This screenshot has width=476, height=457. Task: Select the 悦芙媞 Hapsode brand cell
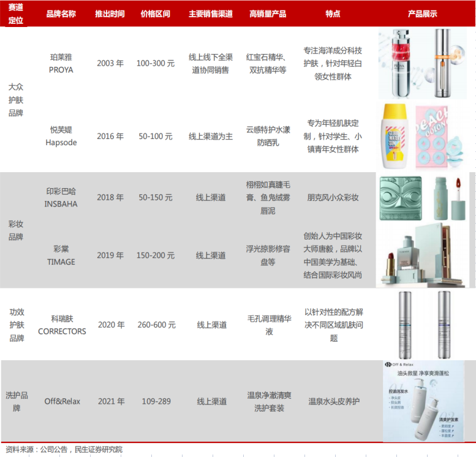(61, 136)
